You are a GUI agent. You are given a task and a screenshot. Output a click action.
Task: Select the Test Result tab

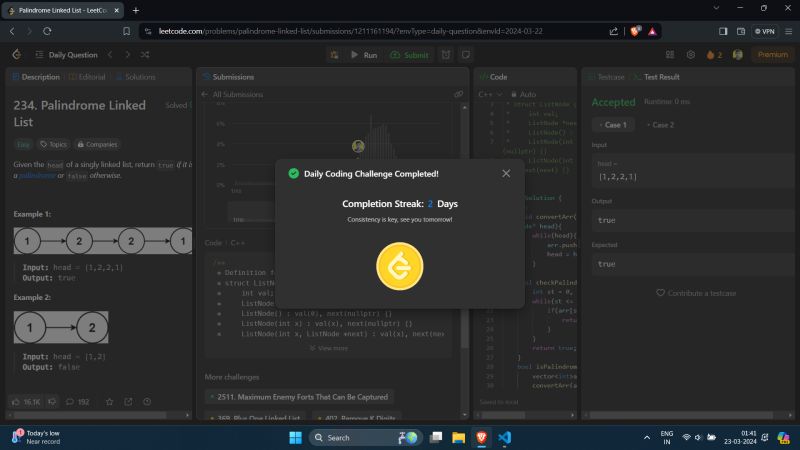tap(657, 77)
